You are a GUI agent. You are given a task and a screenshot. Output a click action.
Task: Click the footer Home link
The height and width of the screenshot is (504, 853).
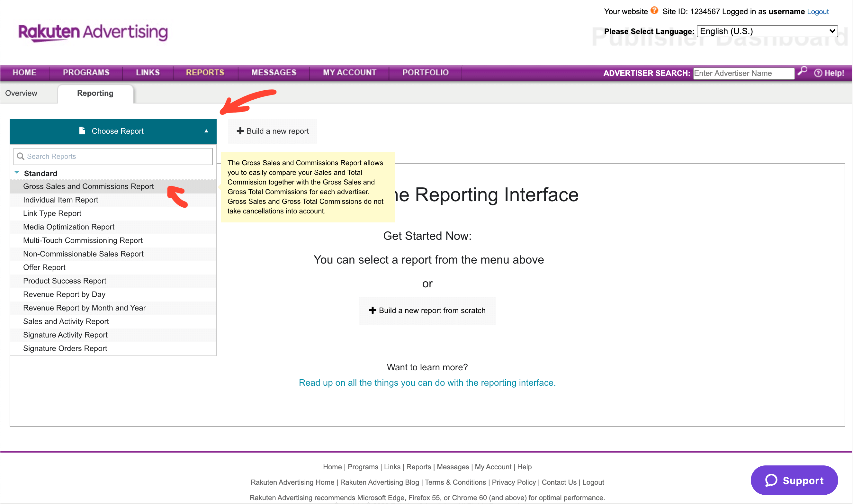tap(332, 467)
